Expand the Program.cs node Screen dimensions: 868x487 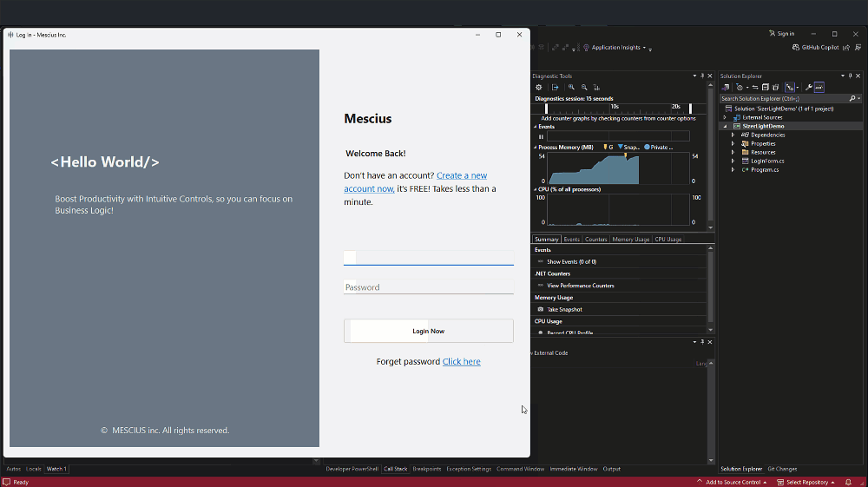pos(733,170)
